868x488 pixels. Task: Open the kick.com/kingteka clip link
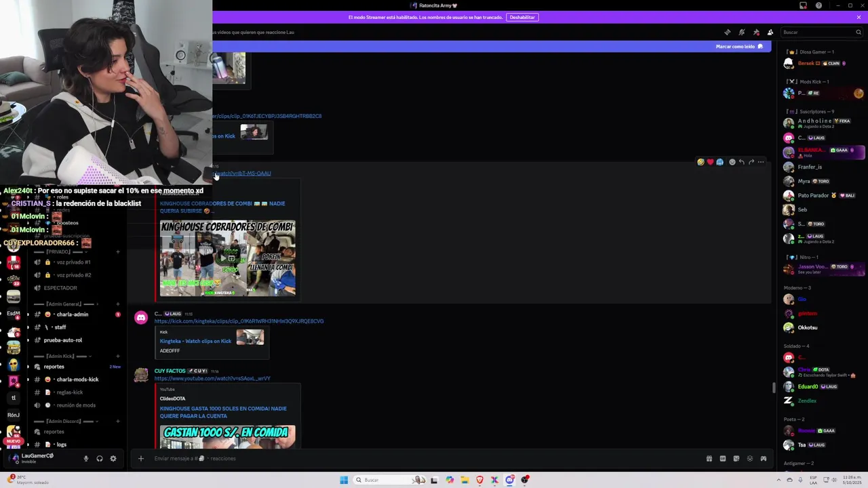click(x=239, y=321)
